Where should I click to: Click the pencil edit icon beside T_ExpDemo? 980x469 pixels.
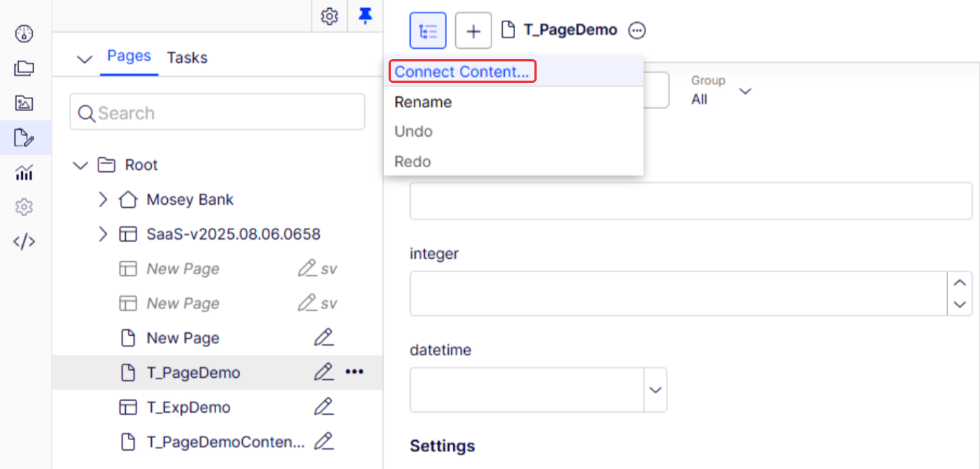pos(323,407)
